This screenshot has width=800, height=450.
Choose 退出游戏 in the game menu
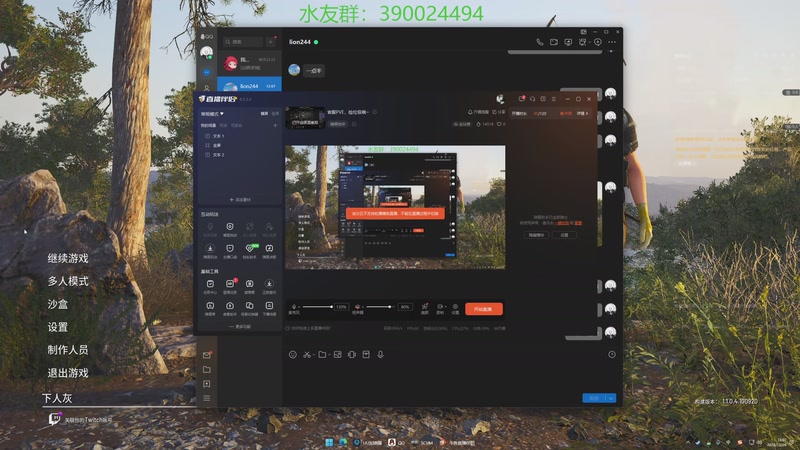[x=68, y=373]
